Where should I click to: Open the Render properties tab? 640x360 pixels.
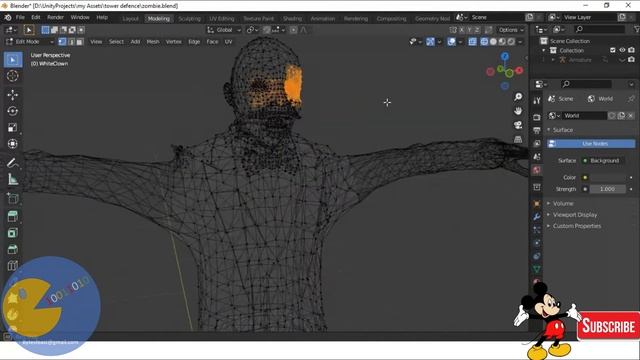[537, 117]
